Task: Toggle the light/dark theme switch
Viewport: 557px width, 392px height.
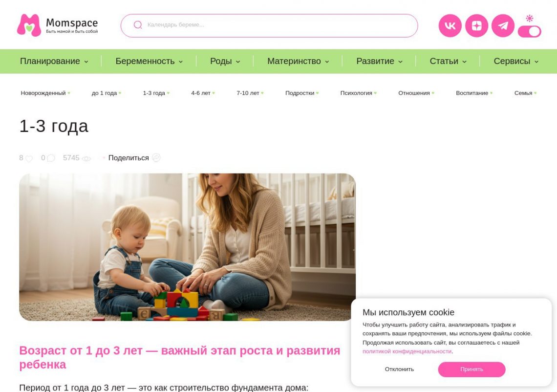Action: tap(529, 32)
